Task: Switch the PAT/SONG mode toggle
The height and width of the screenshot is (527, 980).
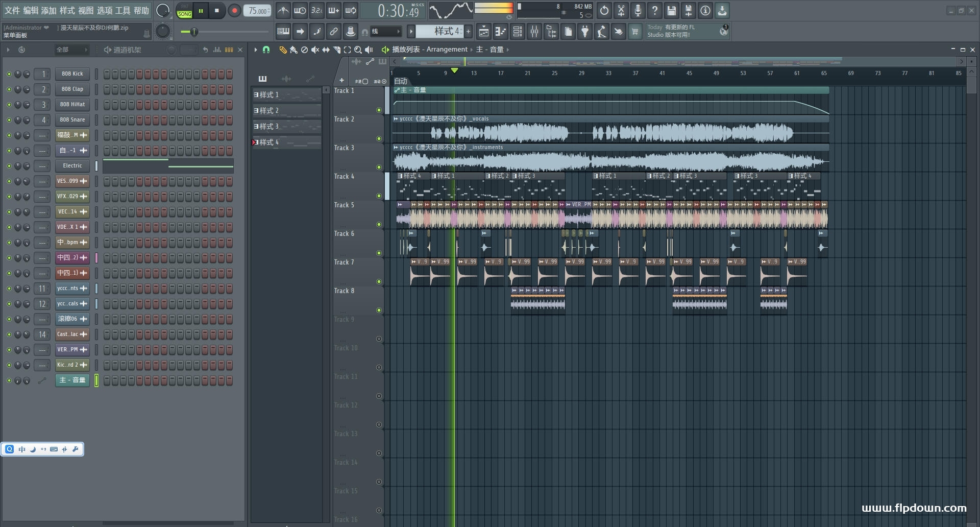Action: click(x=184, y=11)
